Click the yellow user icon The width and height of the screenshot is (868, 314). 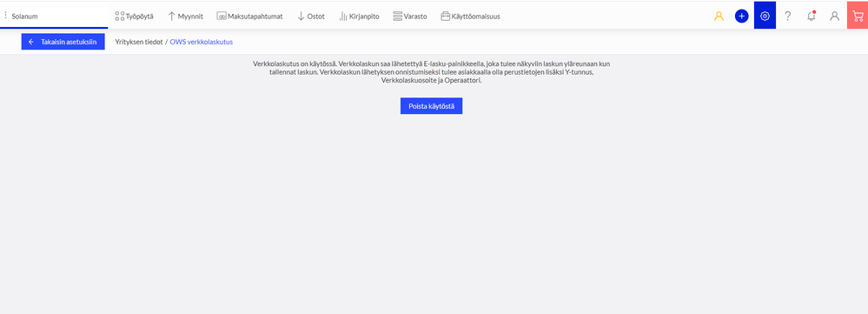(719, 16)
